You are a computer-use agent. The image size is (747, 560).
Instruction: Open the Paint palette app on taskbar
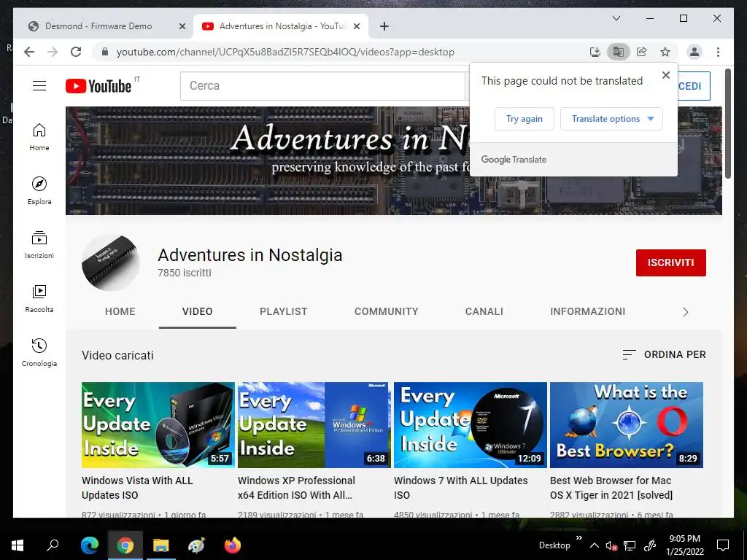[196, 545]
